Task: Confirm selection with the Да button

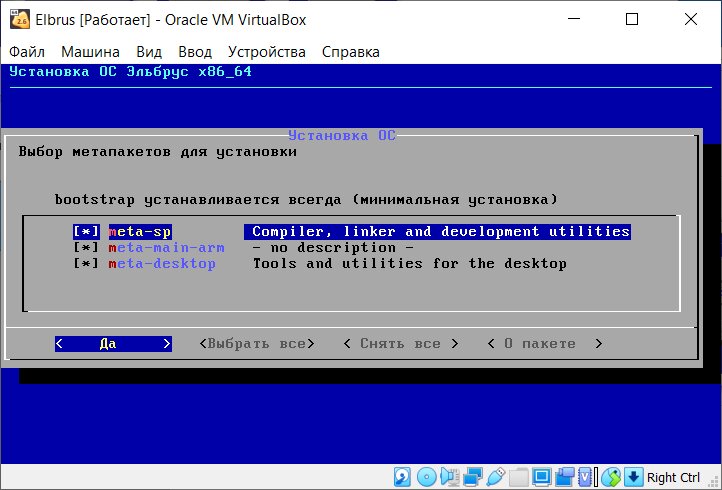Action: 113,344
